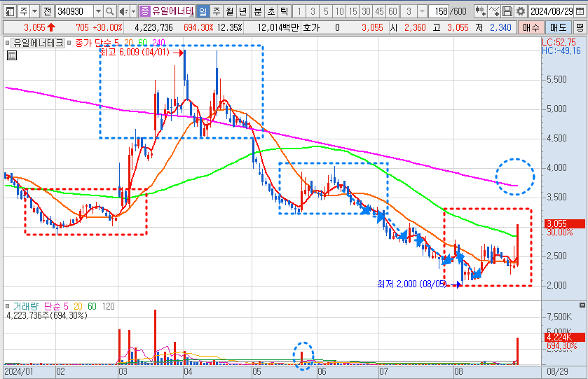The height and width of the screenshot is (379, 588).
Task: Close the volume panel via its X icon
Action: [582, 305]
